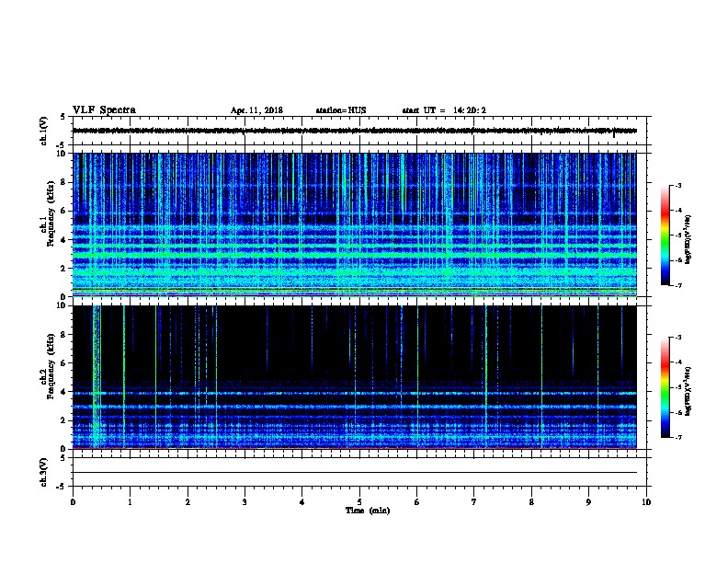The image size is (728, 563).
Task: Click the "6" kHz tick on ch.1 spectrogram
Action: pyautogui.click(x=63, y=211)
